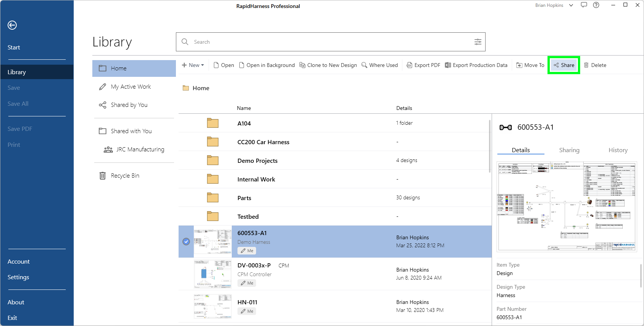Export Production Data for the design

tap(476, 65)
